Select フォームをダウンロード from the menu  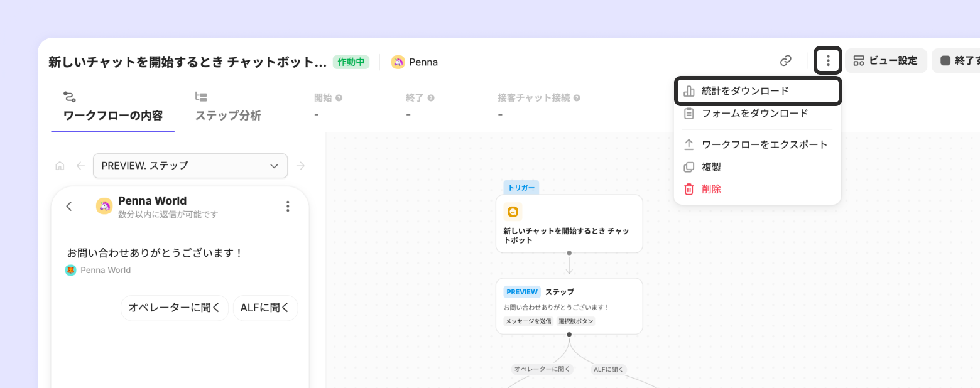(x=757, y=114)
